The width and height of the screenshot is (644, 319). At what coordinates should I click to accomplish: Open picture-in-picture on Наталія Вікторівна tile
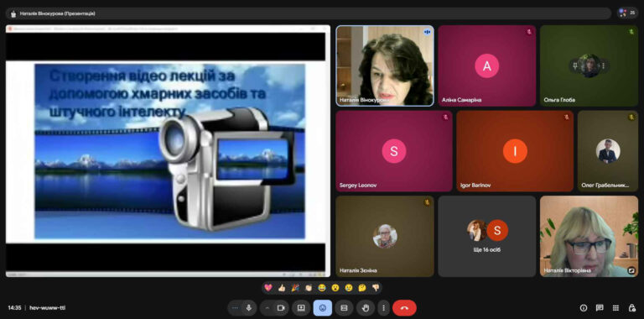pos(631,270)
